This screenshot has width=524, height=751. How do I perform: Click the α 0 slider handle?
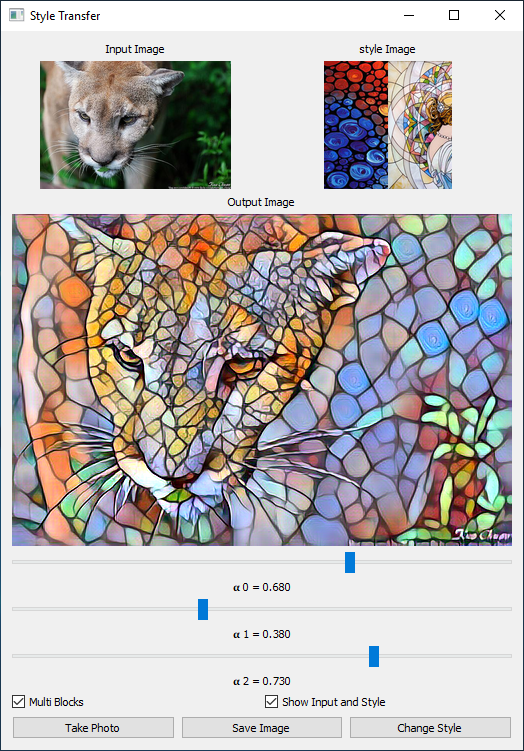350,562
